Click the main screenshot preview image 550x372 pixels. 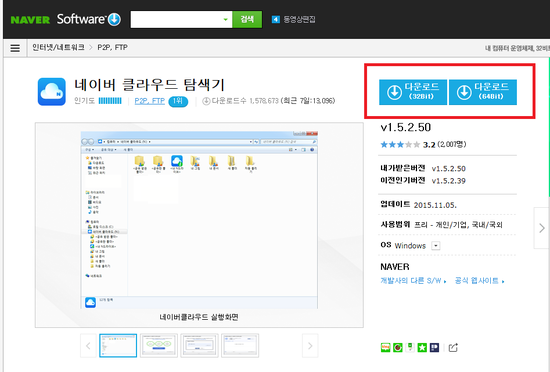click(x=199, y=220)
